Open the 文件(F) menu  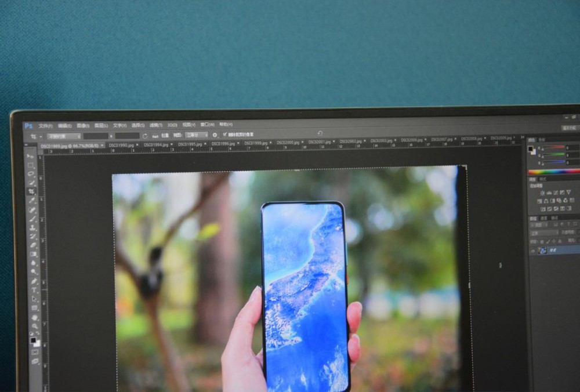45,126
